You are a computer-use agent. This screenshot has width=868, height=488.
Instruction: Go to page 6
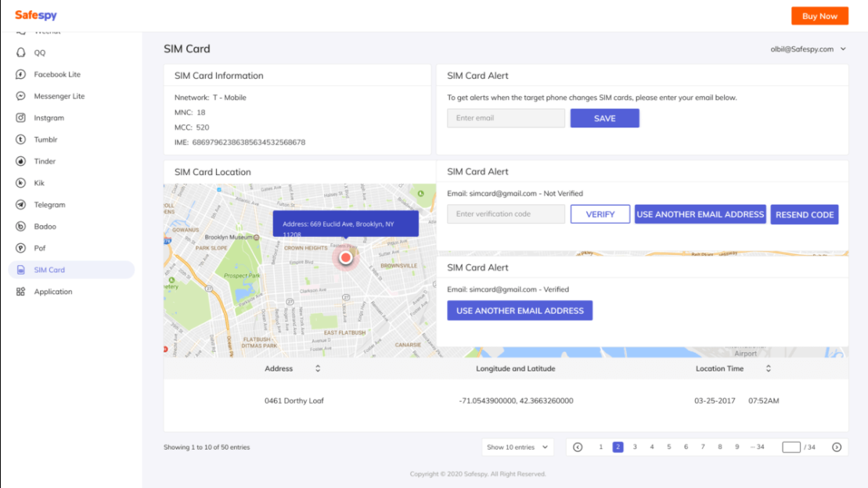pos(686,447)
